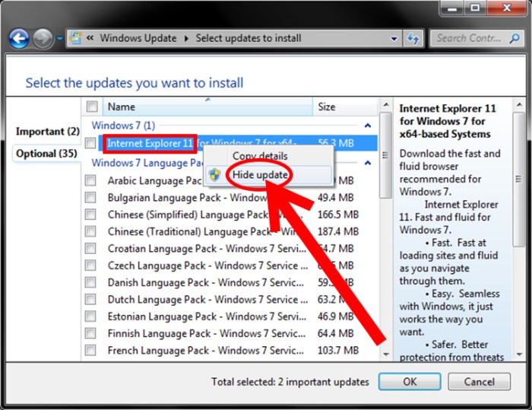Click inside the Search Control Panel field

pyautogui.click(x=467, y=38)
